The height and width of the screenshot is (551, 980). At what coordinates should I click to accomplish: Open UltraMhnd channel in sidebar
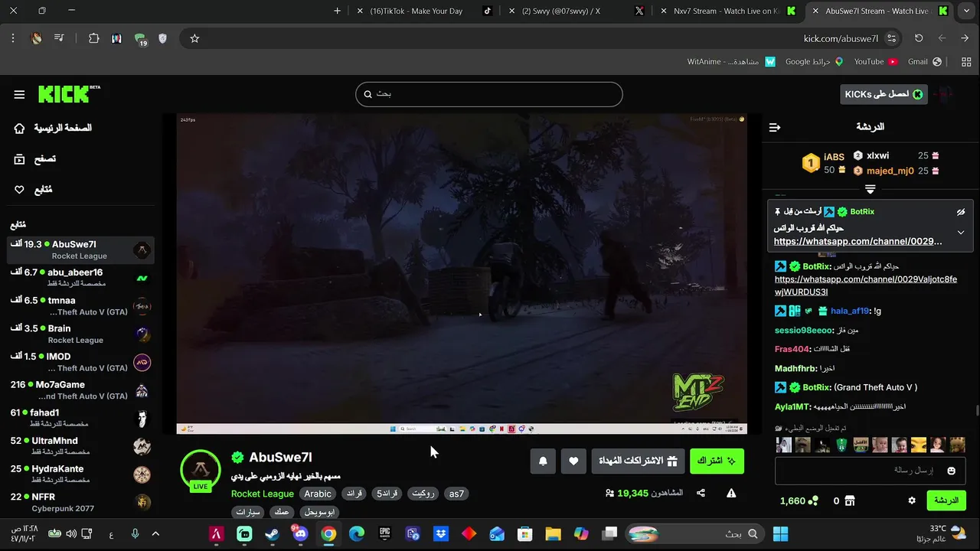coord(80,445)
